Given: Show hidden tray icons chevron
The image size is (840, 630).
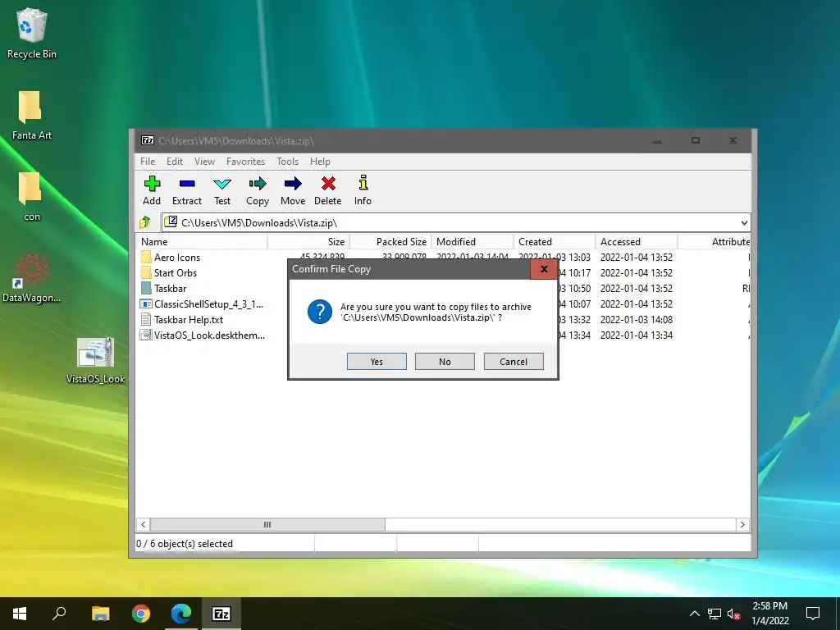Looking at the screenshot, I should click(694, 614).
